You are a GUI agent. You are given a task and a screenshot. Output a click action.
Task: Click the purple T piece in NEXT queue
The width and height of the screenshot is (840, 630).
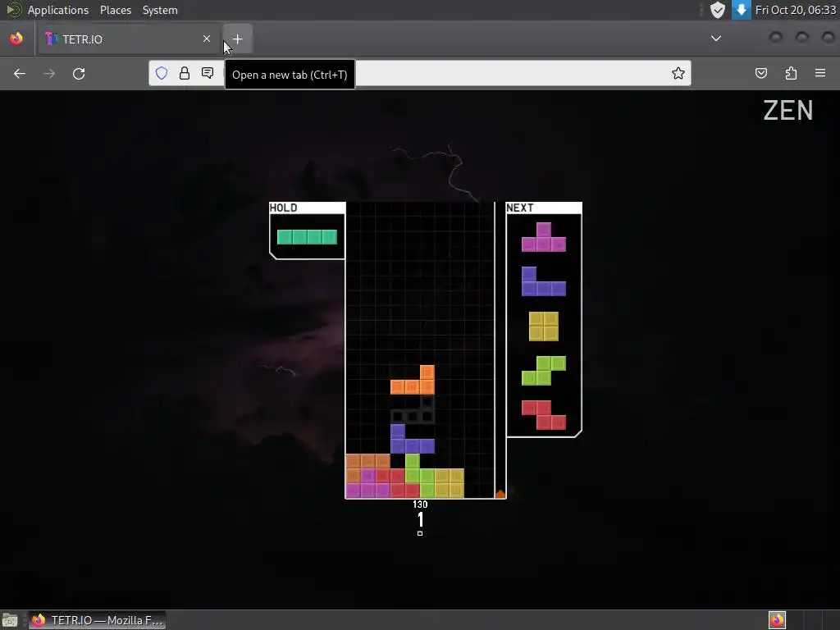[544, 237]
